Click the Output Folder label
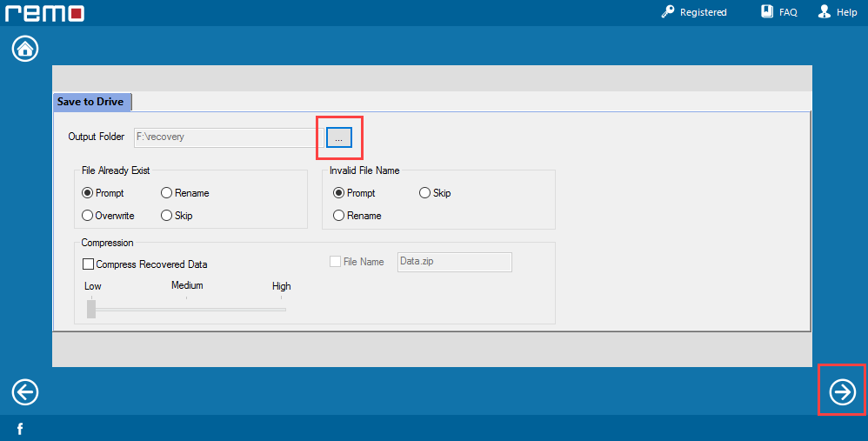 pos(97,137)
